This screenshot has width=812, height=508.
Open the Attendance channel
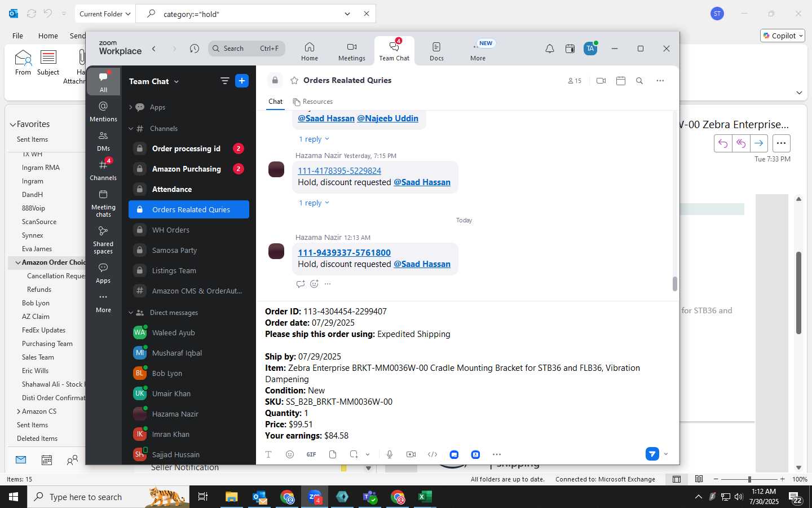[189, 189]
